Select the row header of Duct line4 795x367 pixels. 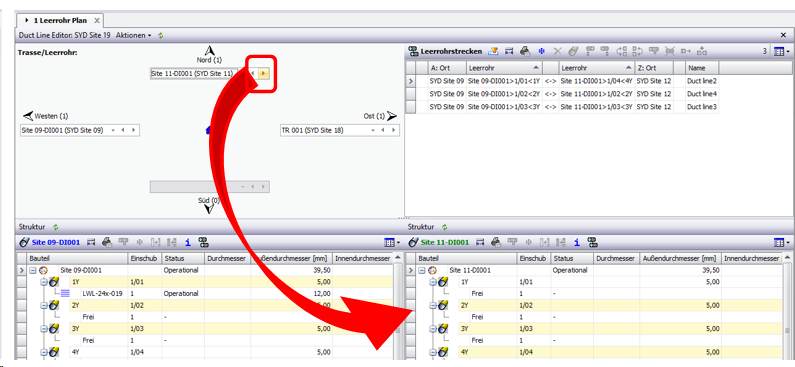(x=410, y=94)
